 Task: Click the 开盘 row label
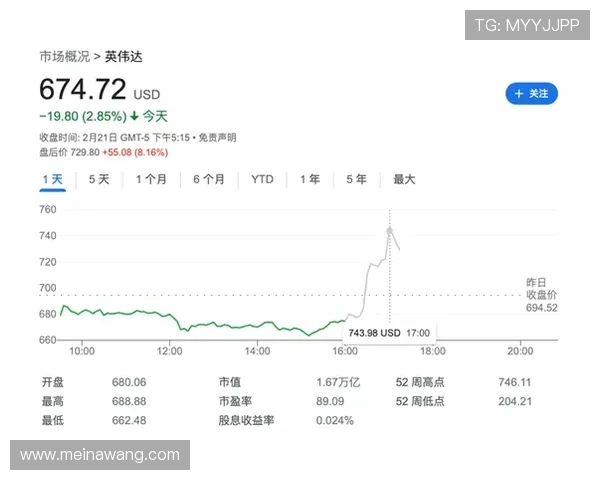click(x=53, y=382)
